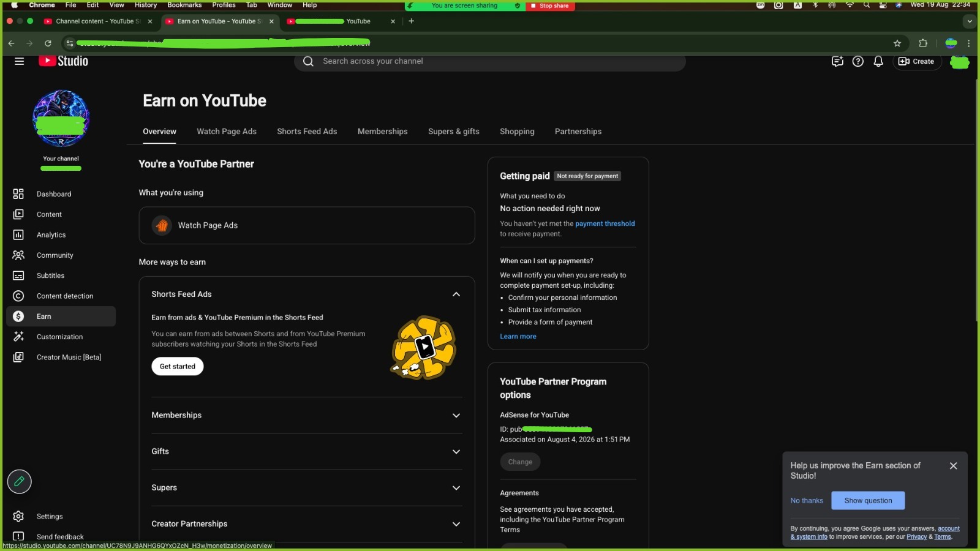Open the comments icon beside the help icon
The image size is (980, 551).
837,61
